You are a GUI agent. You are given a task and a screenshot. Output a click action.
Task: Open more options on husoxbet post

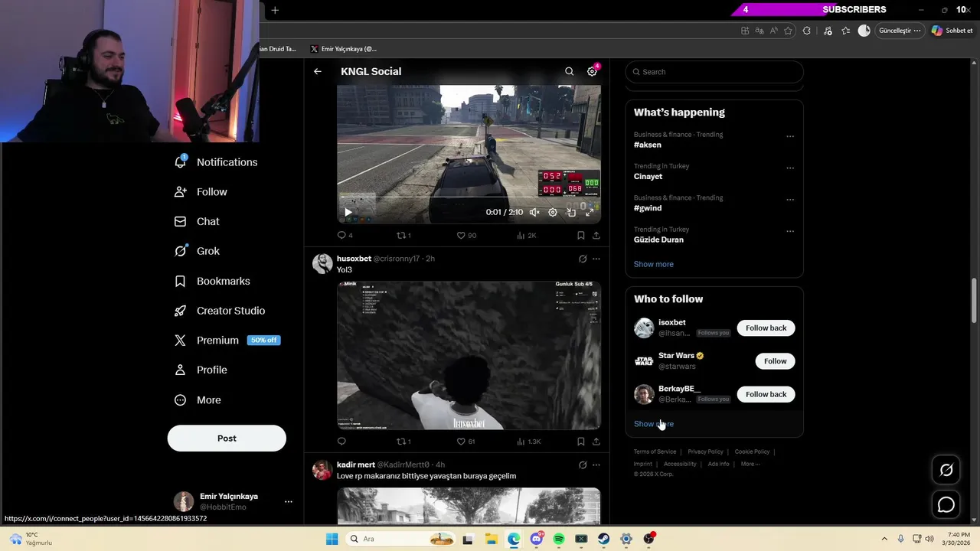coord(596,259)
